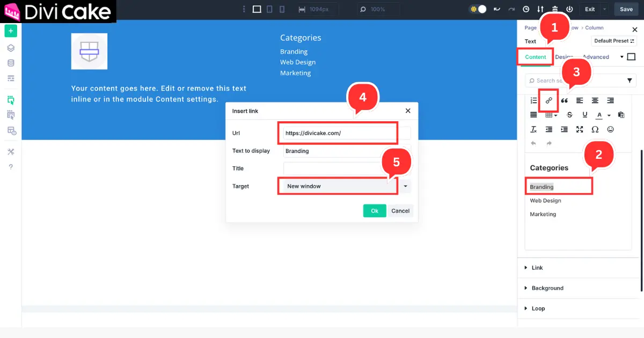Select the grey hover-mode cursor icon

pos(11,115)
